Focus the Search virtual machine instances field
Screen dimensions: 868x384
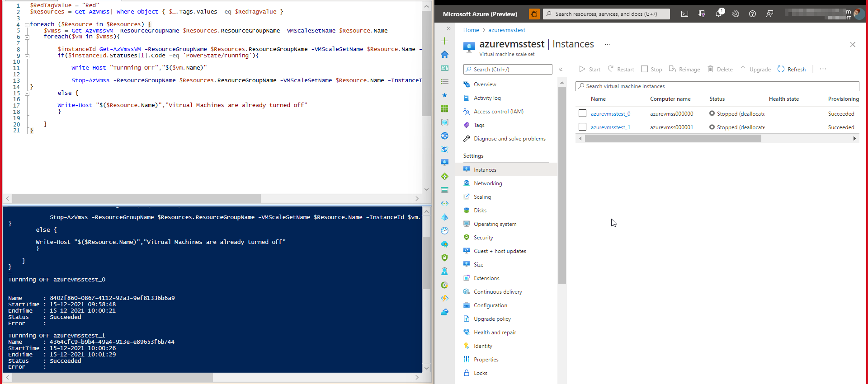click(x=717, y=86)
